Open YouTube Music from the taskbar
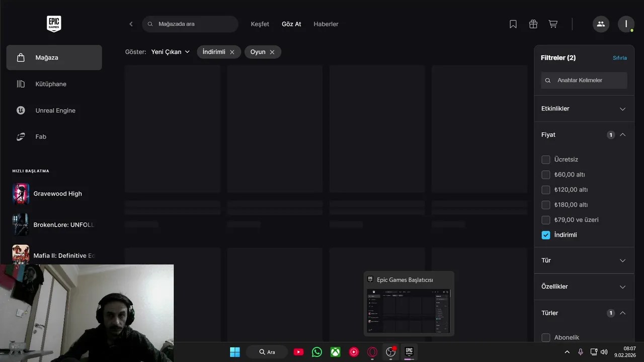Image resolution: width=644 pixels, height=362 pixels. pyautogui.click(x=354, y=352)
